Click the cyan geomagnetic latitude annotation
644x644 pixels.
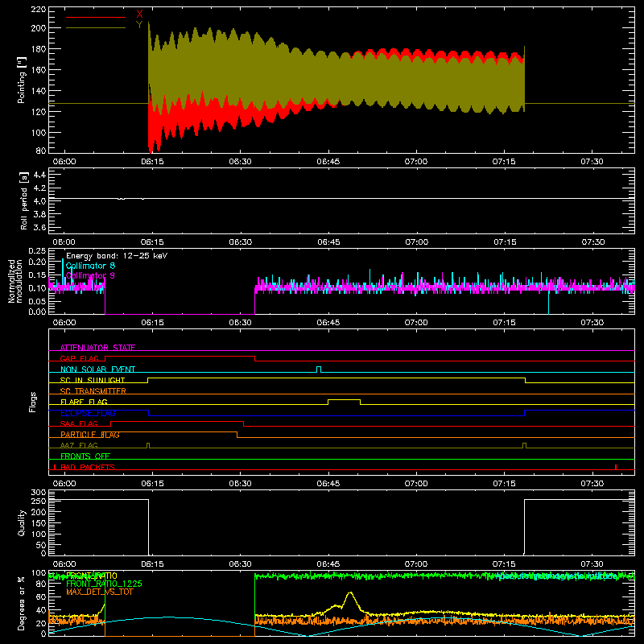click(555, 576)
